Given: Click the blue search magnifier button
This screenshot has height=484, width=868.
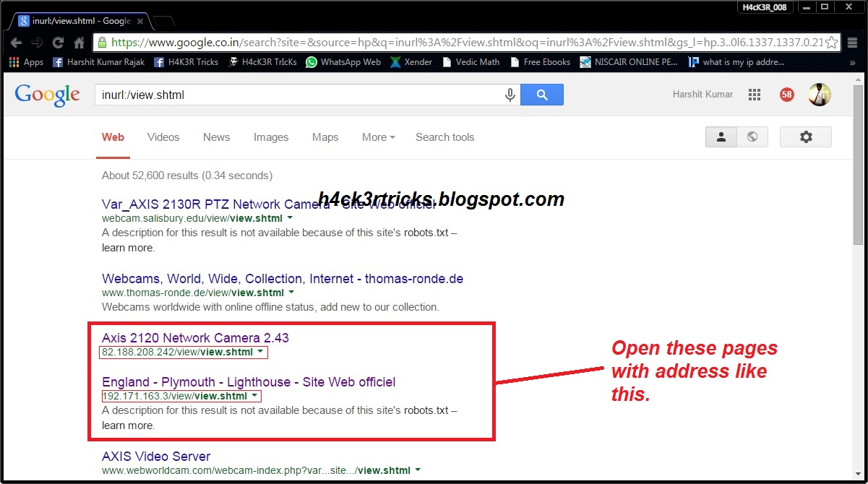Looking at the screenshot, I should click(541, 95).
